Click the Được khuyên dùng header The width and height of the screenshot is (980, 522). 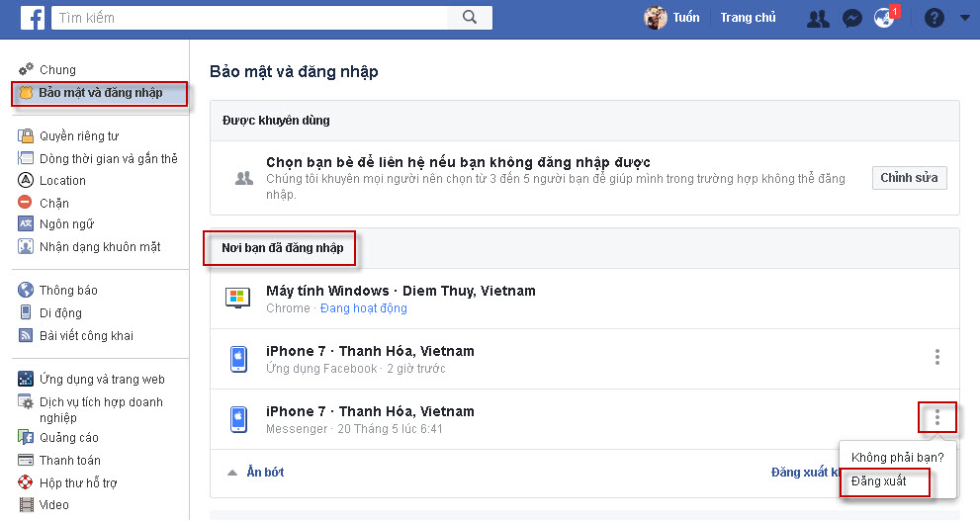276,121
